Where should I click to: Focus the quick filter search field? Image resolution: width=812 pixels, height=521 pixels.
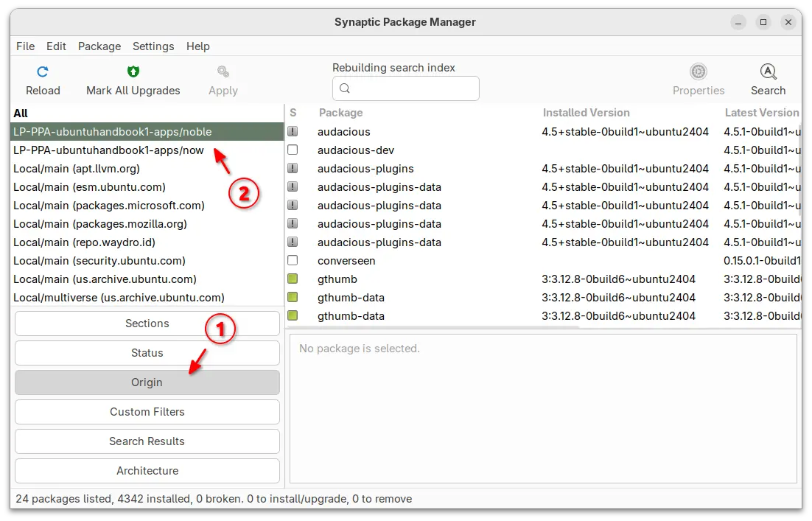[x=405, y=88]
